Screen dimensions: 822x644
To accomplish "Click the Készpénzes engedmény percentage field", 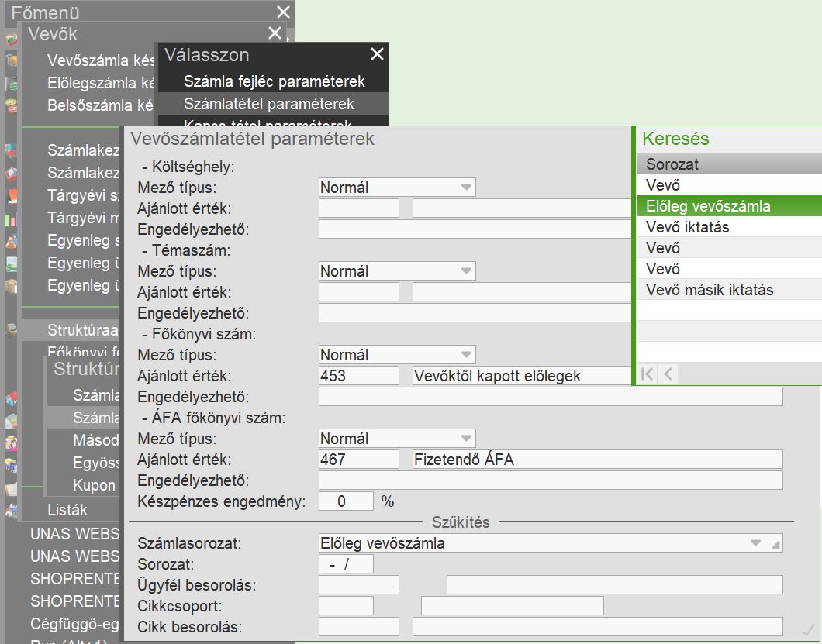I will coord(346,501).
